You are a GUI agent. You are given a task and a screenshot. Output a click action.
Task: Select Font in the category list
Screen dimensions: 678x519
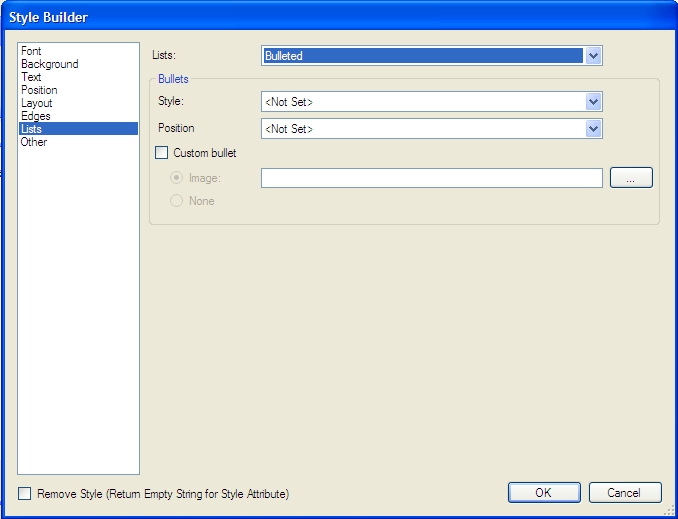(x=31, y=51)
